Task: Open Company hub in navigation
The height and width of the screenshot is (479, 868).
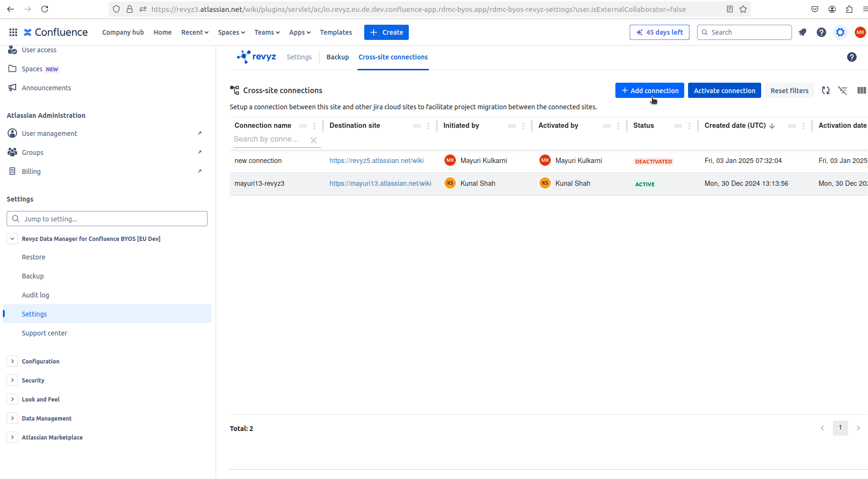Action: [x=123, y=32]
